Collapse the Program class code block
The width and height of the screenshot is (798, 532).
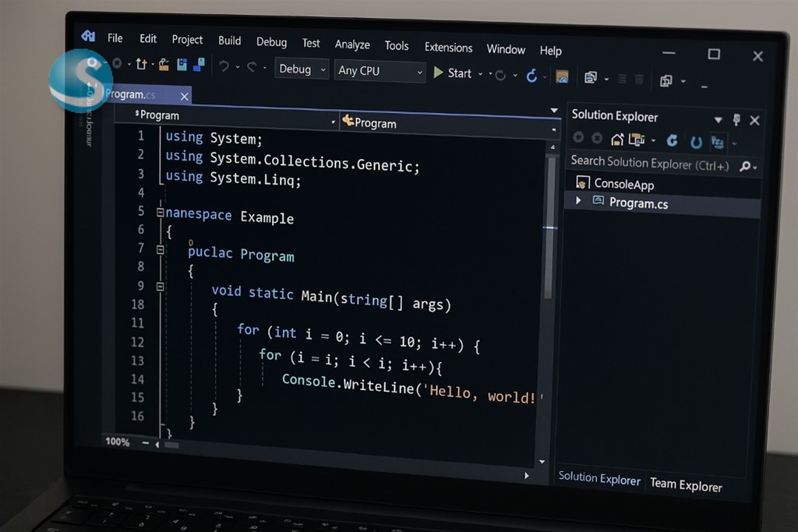(x=160, y=250)
